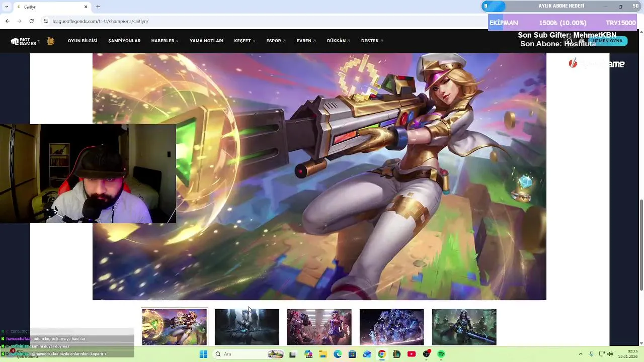Click the taskbar search box
This screenshot has height=362, width=644.
click(249, 354)
